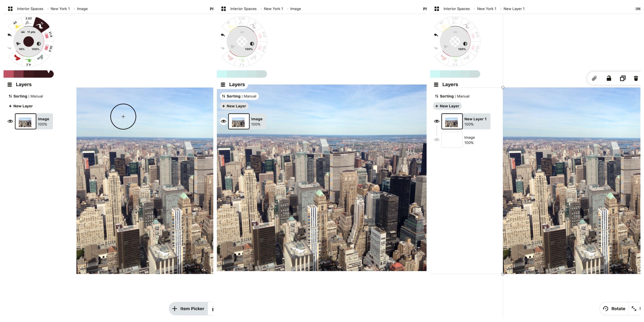Screen dimensions: 644x322
Task: Select the red brush tool in left screenshot wheel
Action: 17,57
